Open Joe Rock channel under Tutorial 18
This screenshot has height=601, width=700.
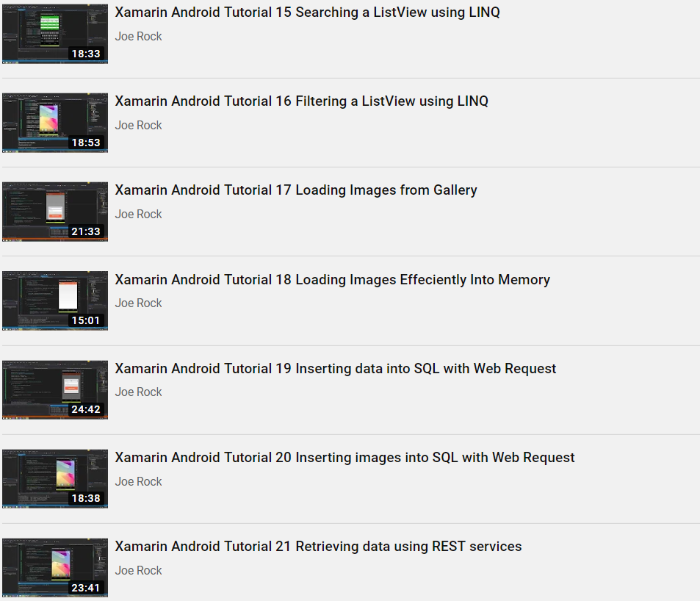[138, 303]
